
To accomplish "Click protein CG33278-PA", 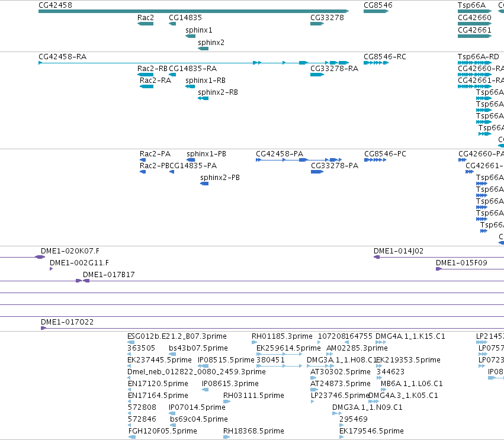I will [317, 172].
